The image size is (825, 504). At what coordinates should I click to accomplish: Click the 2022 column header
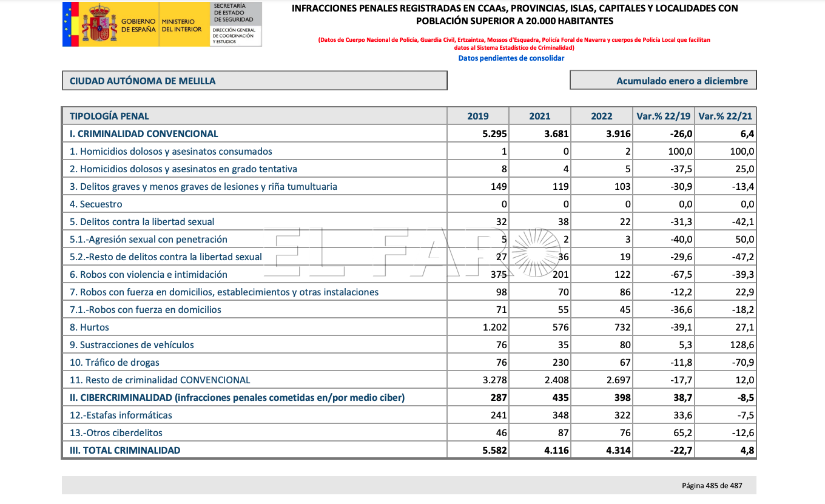(x=602, y=116)
